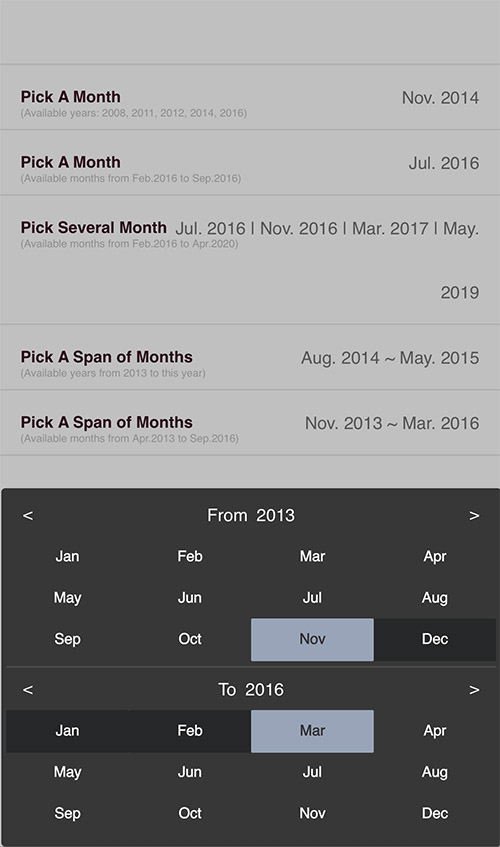Select Feb in the To 2016 grid
500x847 pixels.
click(x=190, y=731)
